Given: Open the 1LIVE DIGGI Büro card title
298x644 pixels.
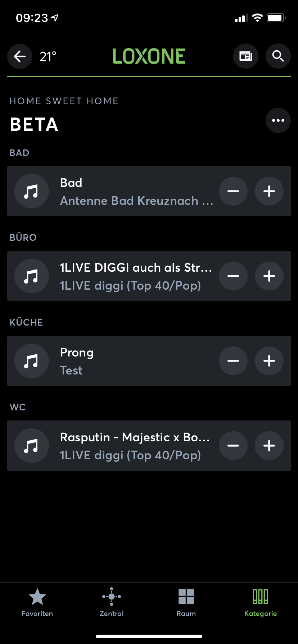Looking at the screenshot, I should click(x=136, y=268).
